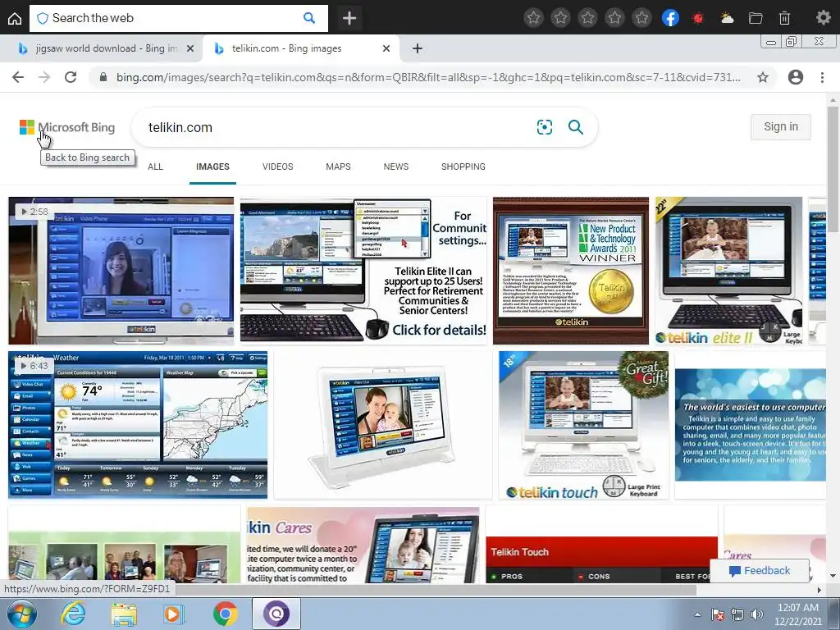Image resolution: width=840 pixels, height=630 pixels.
Task: Reload the current page
Action: pyautogui.click(x=71, y=77)
